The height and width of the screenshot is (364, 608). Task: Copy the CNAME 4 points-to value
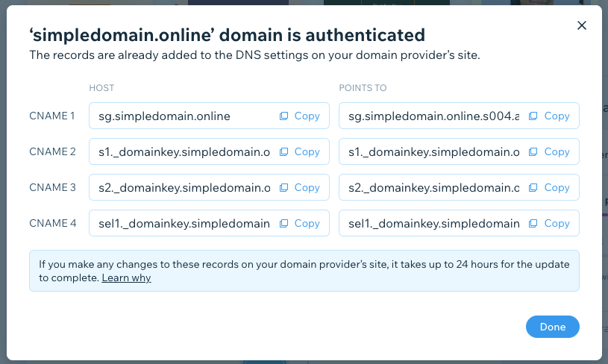click(550, 223)
